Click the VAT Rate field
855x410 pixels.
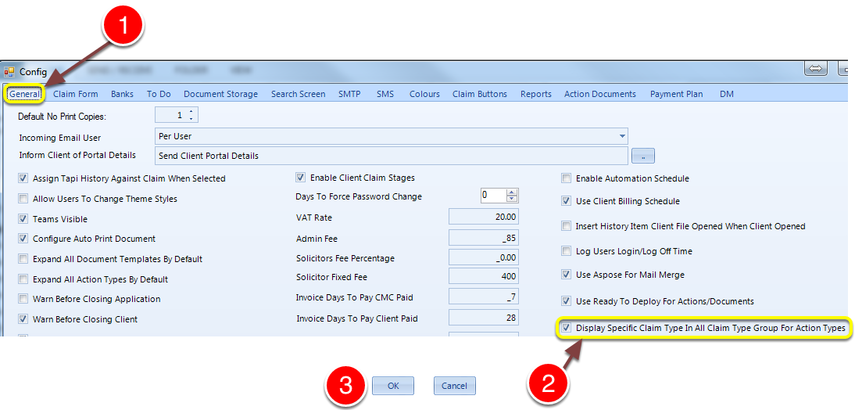tap(483, 217)
